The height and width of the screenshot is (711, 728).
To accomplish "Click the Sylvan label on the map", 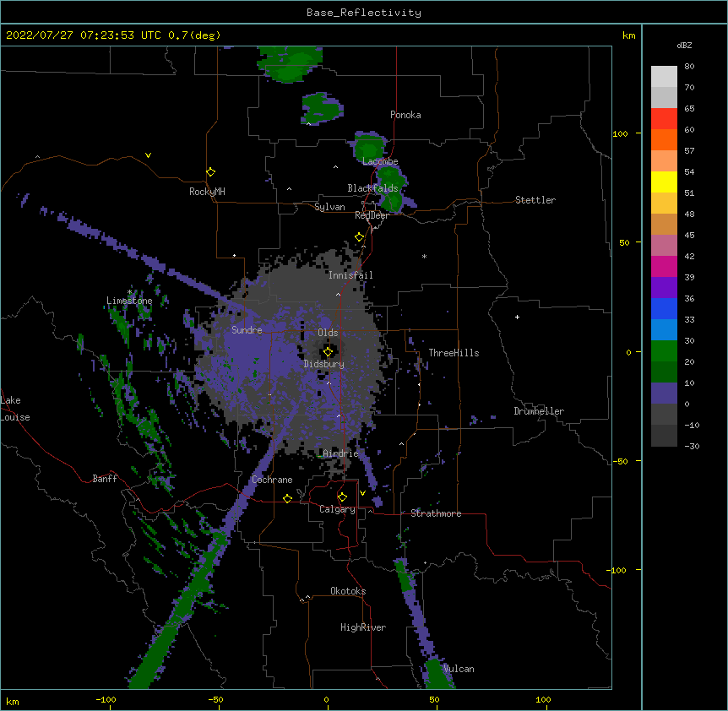I will coord(329,207).
